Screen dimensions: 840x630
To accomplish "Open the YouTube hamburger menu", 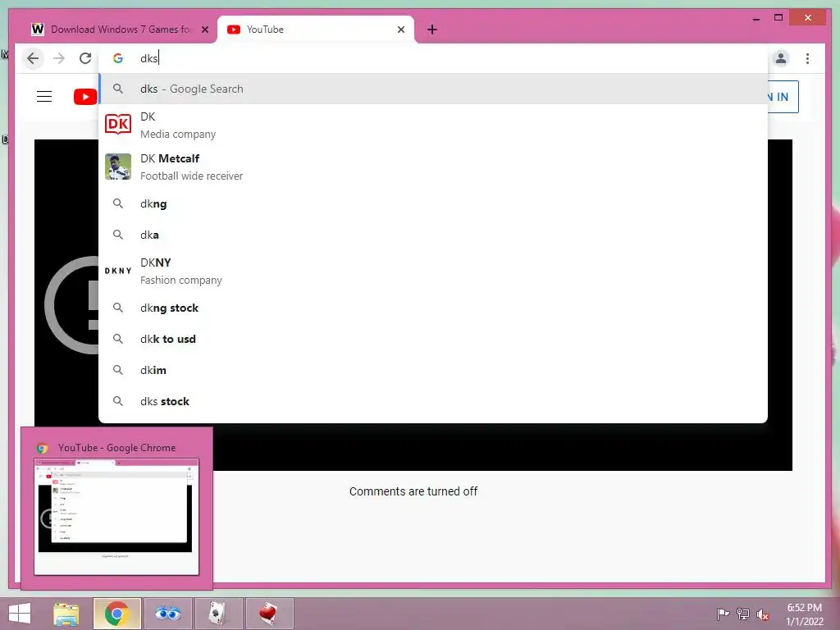I will [x=44, y=97].
